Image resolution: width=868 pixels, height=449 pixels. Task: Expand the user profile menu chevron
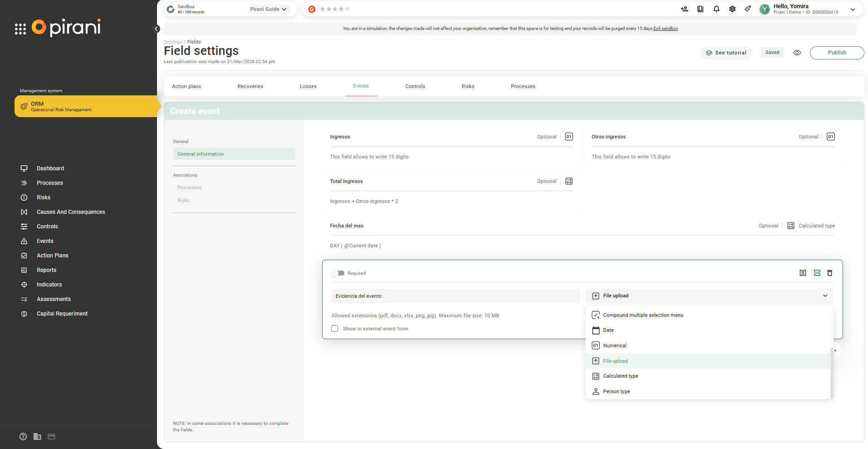pos(853,10)
